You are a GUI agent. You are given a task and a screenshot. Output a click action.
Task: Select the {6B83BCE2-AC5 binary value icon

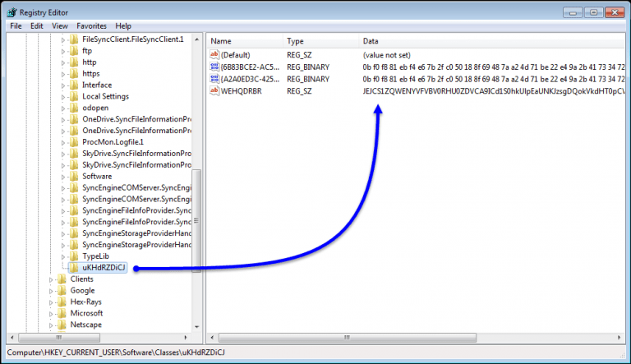[214, 67]
